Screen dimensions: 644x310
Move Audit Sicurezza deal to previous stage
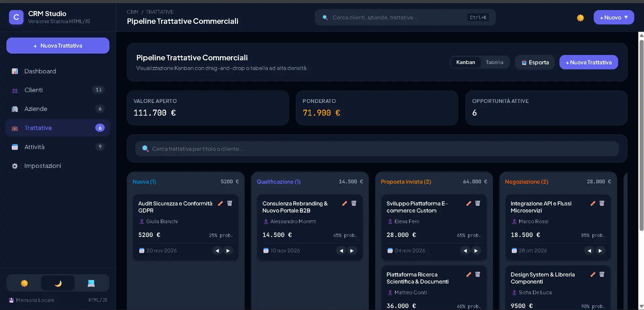click(x=217, y=251)
